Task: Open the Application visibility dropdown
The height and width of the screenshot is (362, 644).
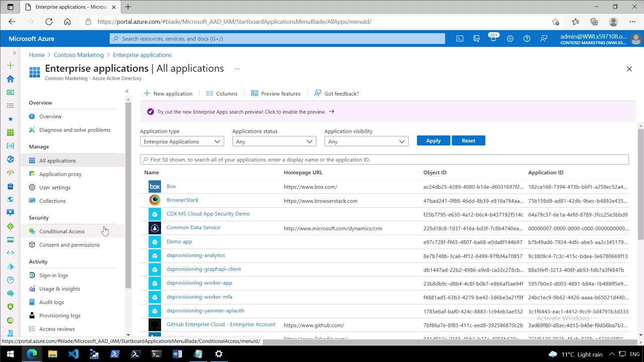Action: pyautogui.click(x=366, y=142)
